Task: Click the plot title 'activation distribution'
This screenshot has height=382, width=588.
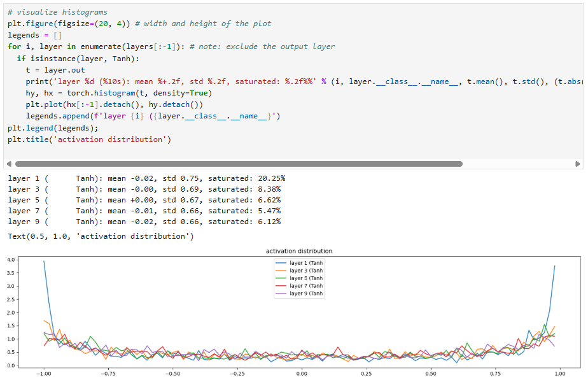Action: (298, 251)
